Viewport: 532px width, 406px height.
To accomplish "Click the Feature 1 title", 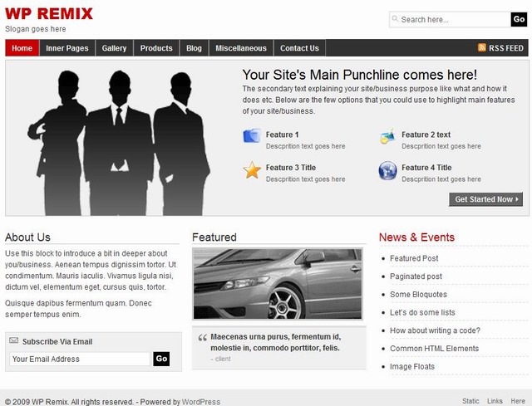I will tap(283, 135).
